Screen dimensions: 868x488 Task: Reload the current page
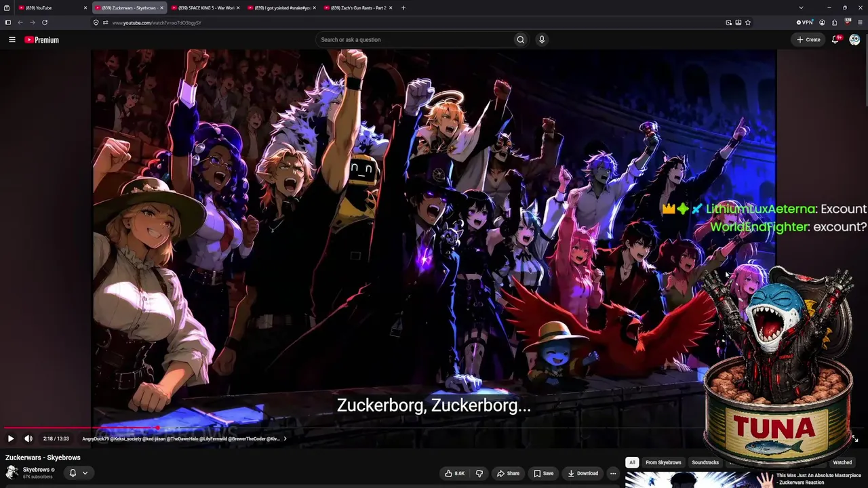pyautogui.click(x=45, y=22)
